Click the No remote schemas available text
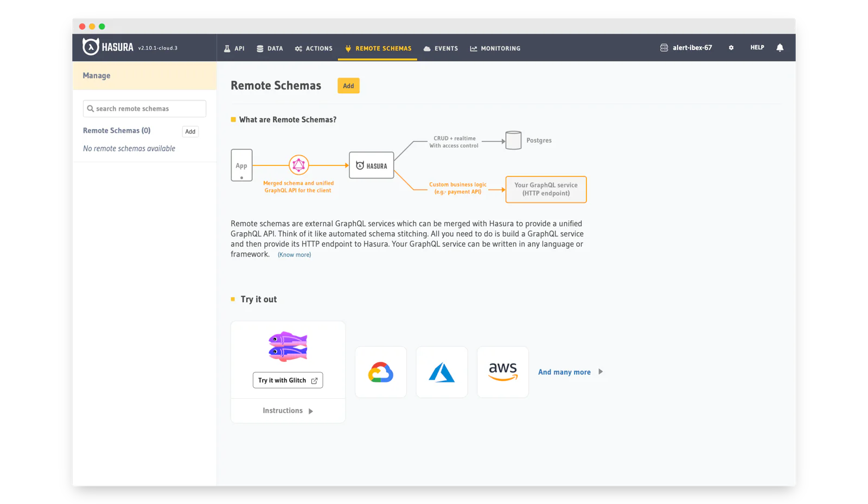Image resolution: width=868 pixels, height=504 pixels. coord(129,148)
